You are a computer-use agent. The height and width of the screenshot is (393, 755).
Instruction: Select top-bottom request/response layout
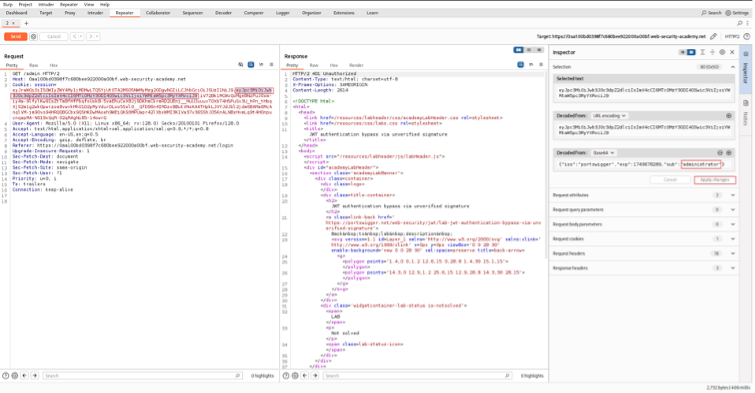pos(529,50)
